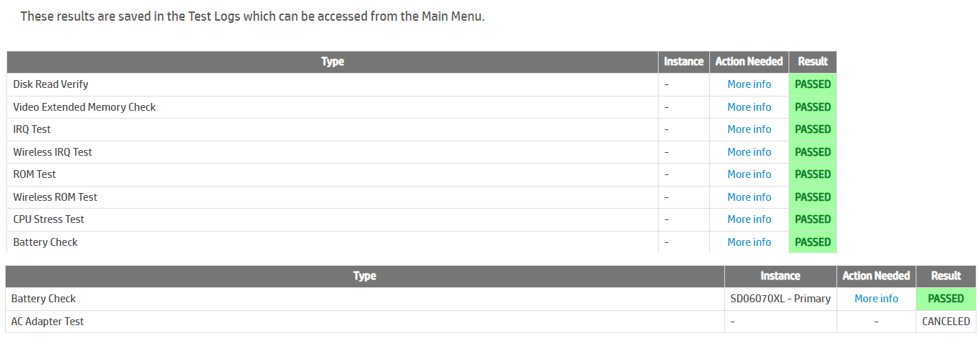Click the AC Adapter Test row label
The image size is (980, 348).
click(47, 322)
